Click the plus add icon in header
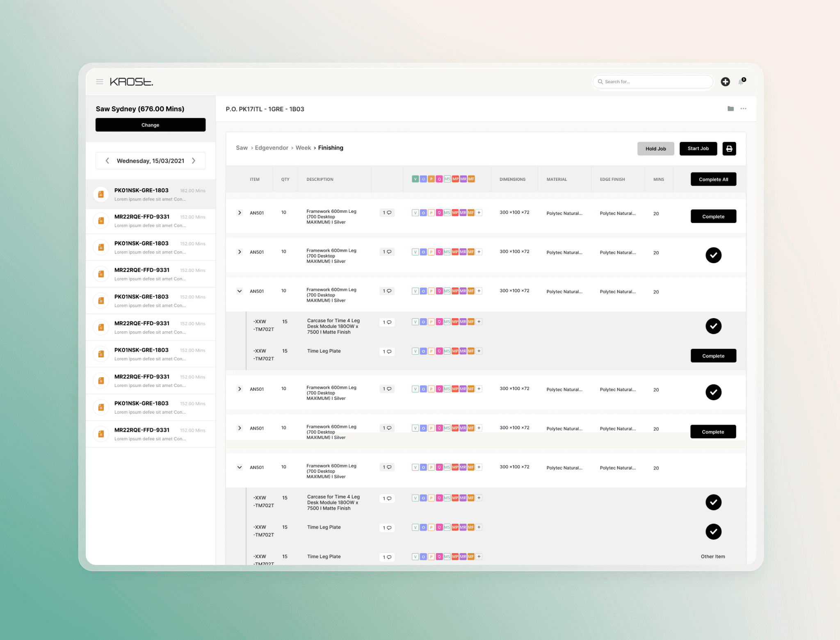Viewport: 840px width, 640px height. coord(725,82)
